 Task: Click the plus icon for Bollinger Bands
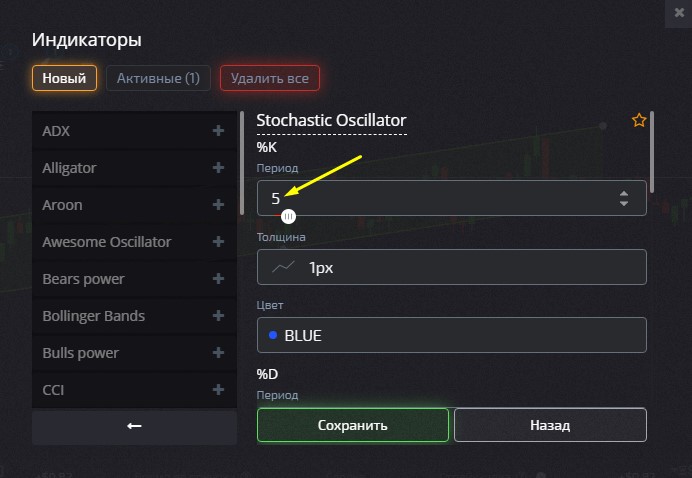tap(218, 316)
